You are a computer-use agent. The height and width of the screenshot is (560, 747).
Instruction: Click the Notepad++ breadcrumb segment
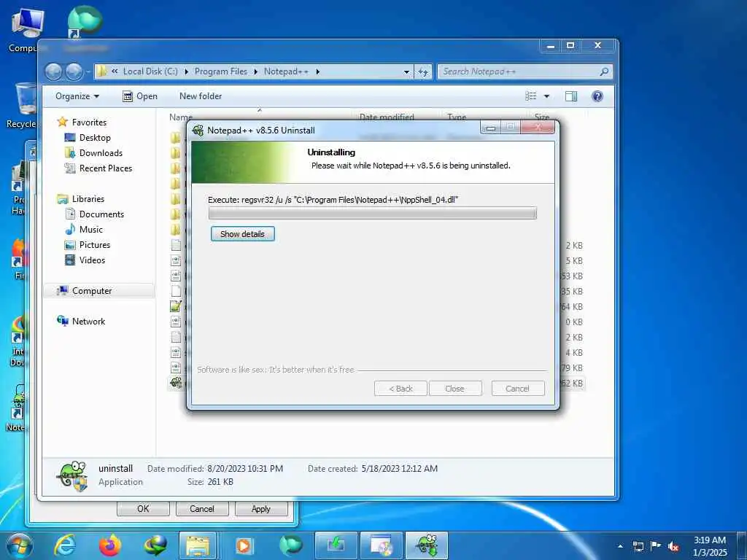286,71
